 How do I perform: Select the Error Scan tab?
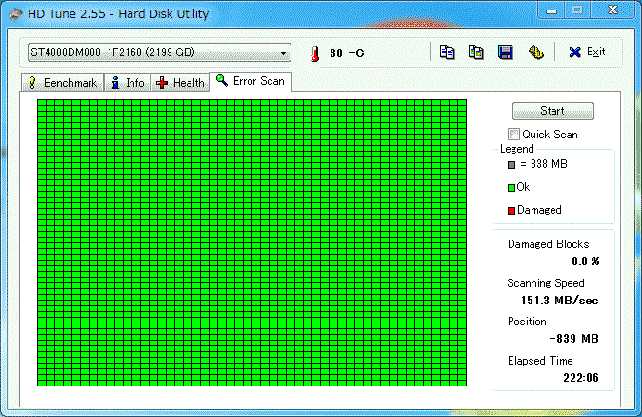click(250, 81)
